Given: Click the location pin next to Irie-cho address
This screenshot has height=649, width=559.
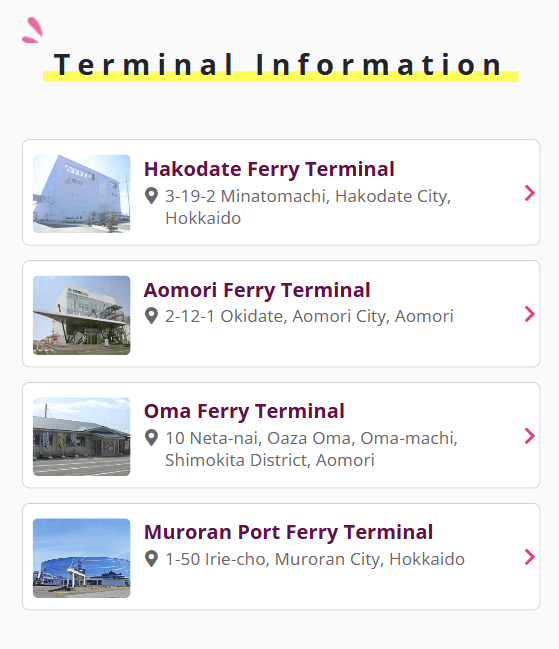Looking at the screenshot, I should click(151, 559).
